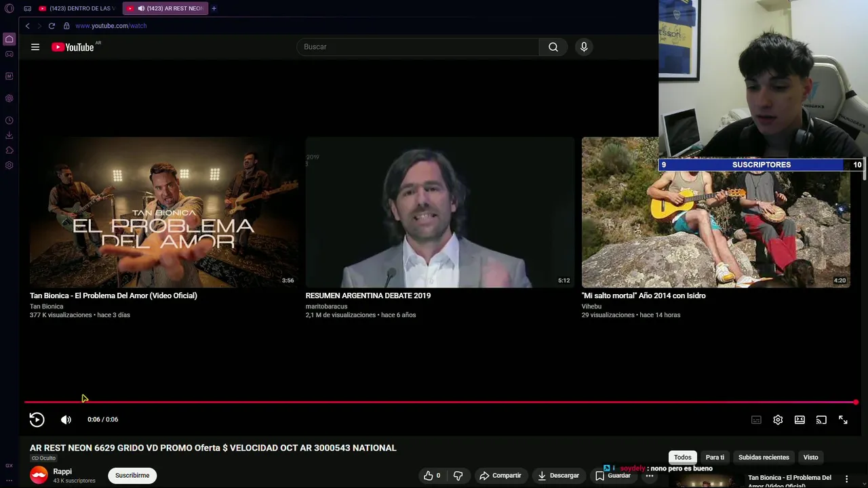Reload the current page

click(x=52, y=26)
